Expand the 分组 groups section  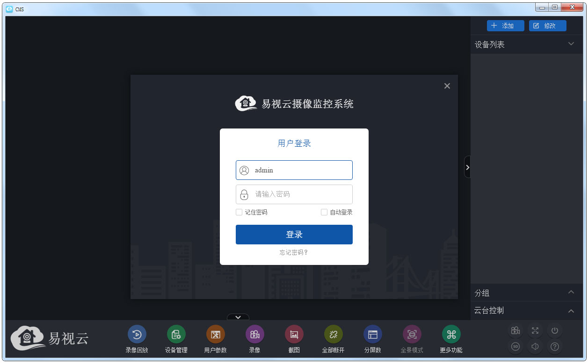571,292
